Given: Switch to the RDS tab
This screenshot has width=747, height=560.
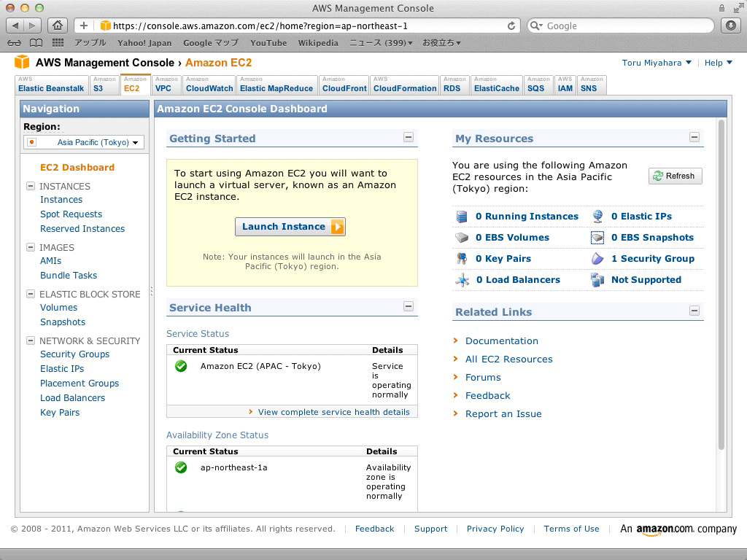Looking at the screenshot, I should tap(455, 85).
